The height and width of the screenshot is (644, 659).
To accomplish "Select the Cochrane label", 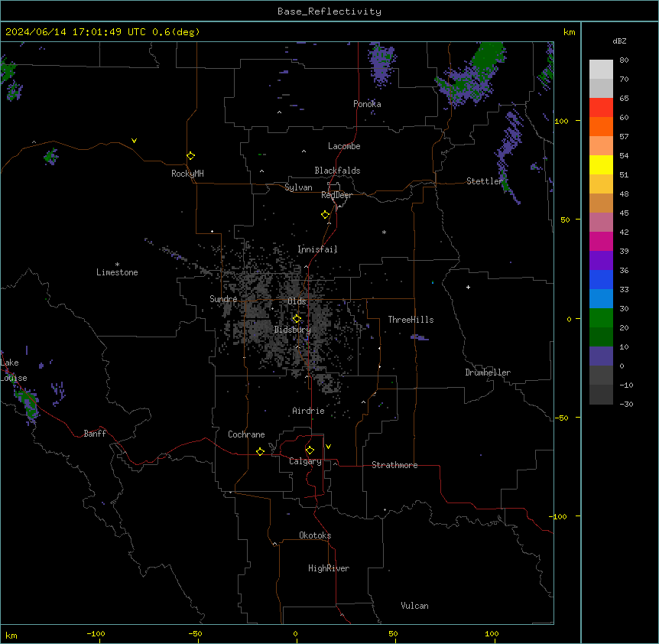I will point(246,434).
